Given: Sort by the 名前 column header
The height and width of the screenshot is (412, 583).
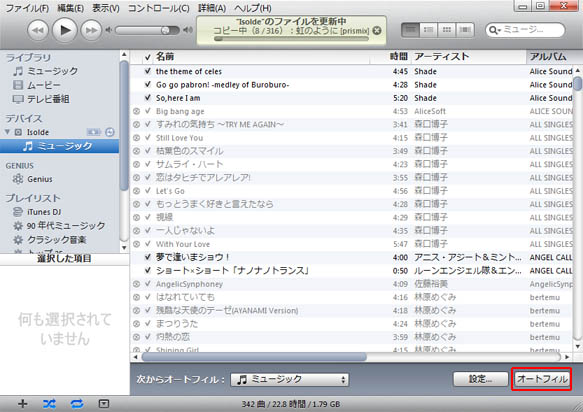Looking at the screenshot, I should point(260,57).
